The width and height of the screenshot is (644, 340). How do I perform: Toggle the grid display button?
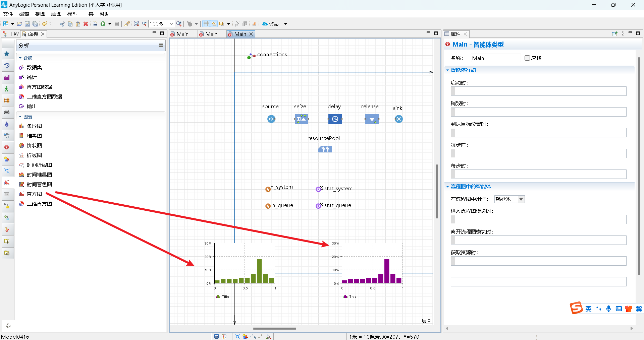pos(206,24)
